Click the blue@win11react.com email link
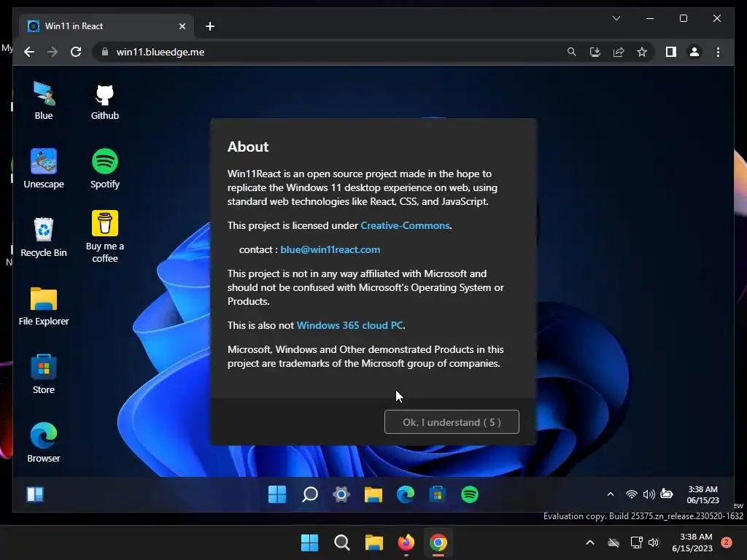Screen dimensions: 747x560 [x=330, y=249]
